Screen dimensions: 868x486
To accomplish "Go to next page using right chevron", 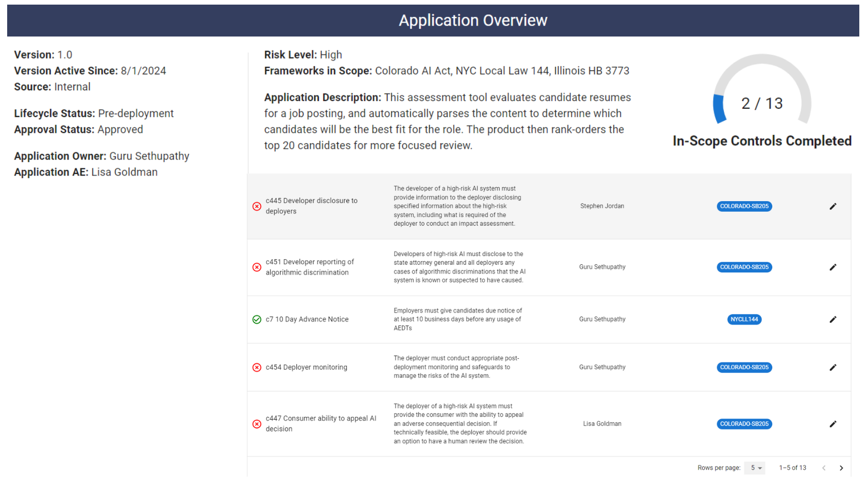I will [x=841, y=468].
